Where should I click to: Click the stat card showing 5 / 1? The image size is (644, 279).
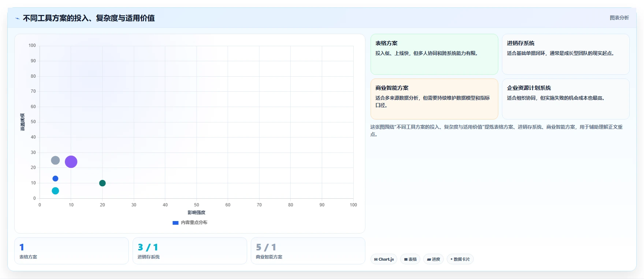[308, 251]
